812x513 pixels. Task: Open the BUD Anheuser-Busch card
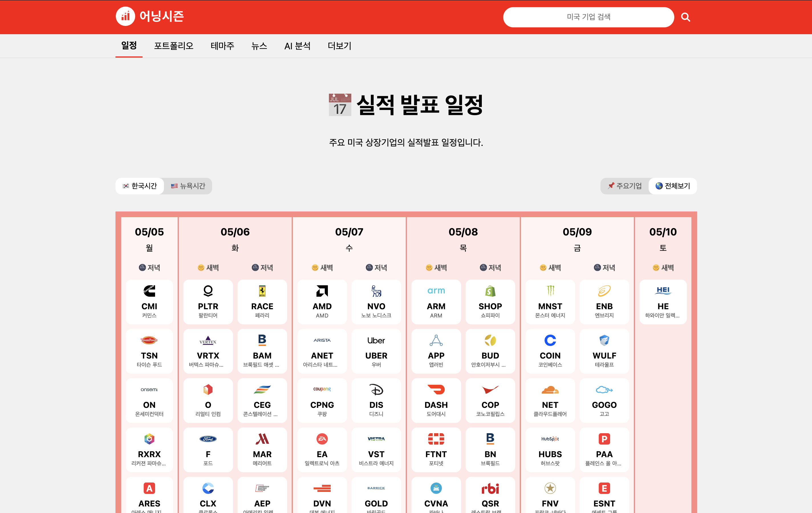tap(490, 351)
